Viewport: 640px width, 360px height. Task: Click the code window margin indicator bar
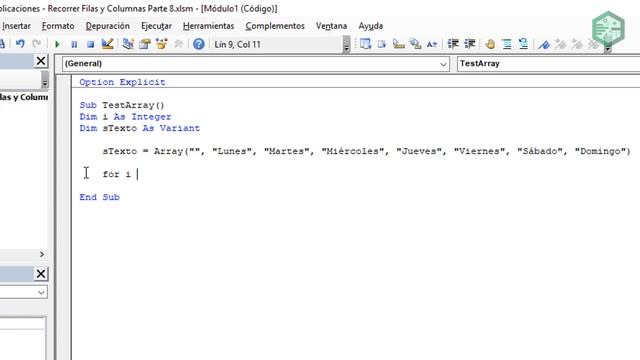coord(63,217)
